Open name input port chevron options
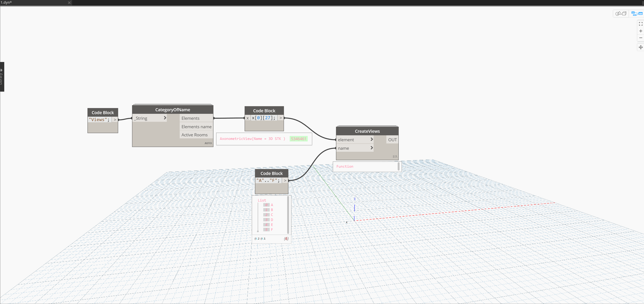Viewport: 644px width, 304px height. 372,148
